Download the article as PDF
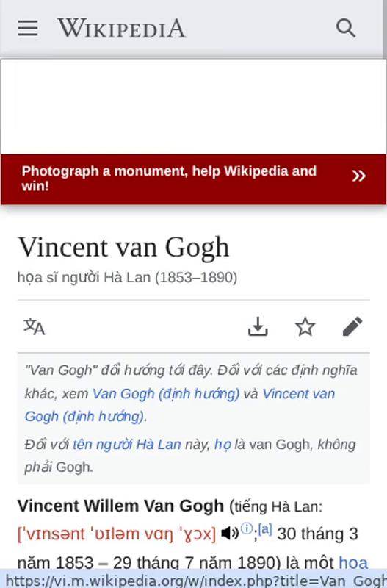The width and height of the screenshot is (387, 588). (x=258, y=326)
